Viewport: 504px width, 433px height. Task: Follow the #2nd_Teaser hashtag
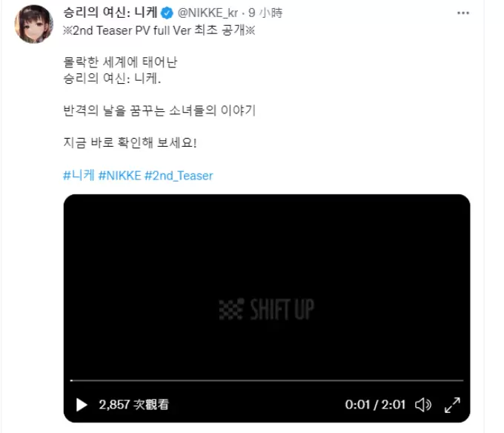point(179,176)
